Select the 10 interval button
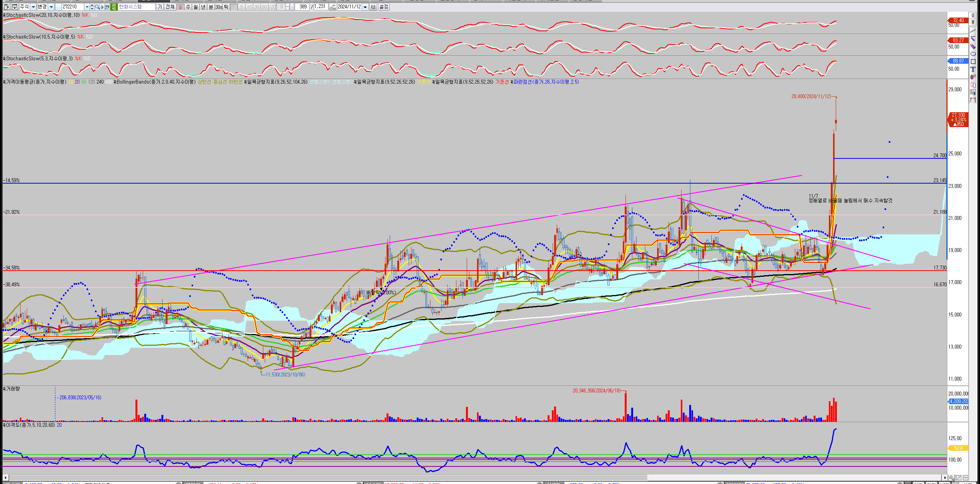The image size is (980, 484). (249, 7)
